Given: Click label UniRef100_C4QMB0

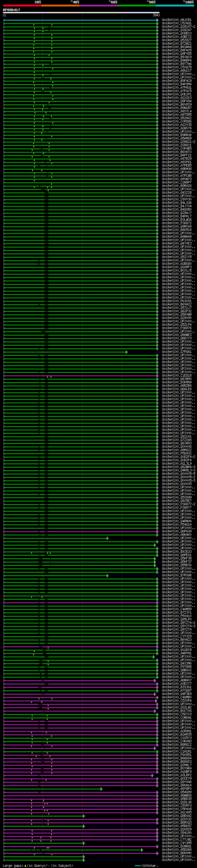Looking at the screenshot, I should pos(177,697).
